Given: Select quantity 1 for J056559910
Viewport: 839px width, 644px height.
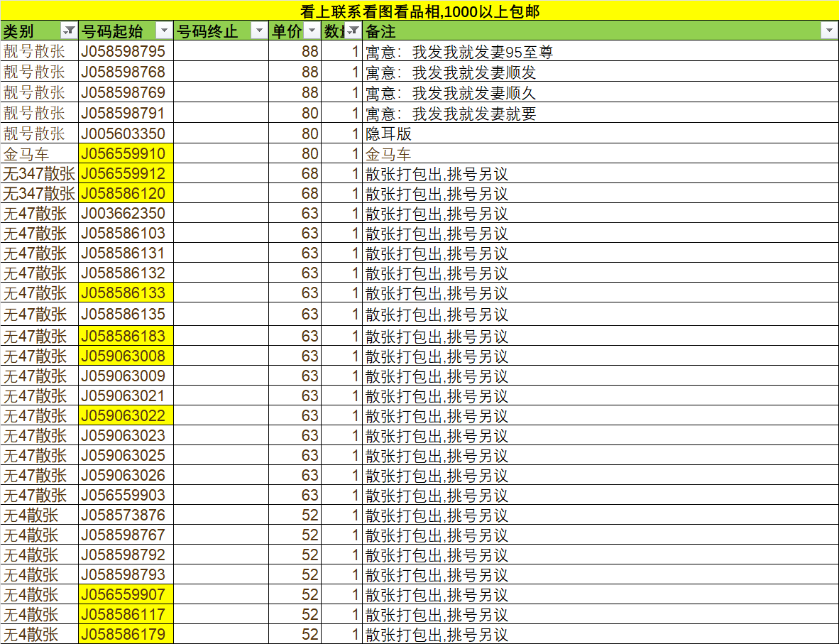Looking at the screenshot, I should coord(341,153).
